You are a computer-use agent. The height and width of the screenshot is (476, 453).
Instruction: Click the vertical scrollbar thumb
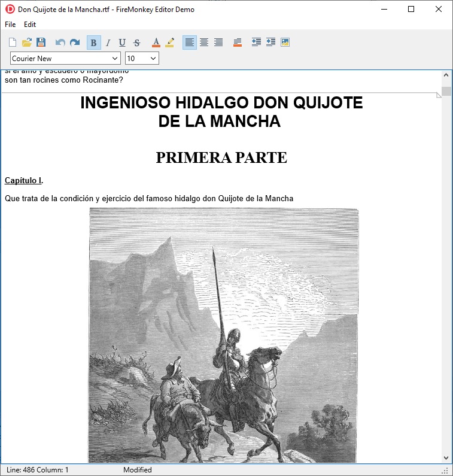click(x=446, y=92)
